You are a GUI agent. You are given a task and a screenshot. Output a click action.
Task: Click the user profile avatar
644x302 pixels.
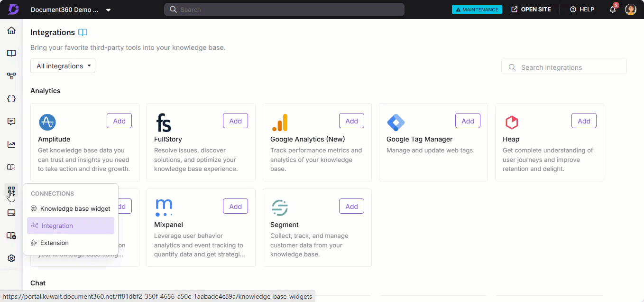point(630,9)
